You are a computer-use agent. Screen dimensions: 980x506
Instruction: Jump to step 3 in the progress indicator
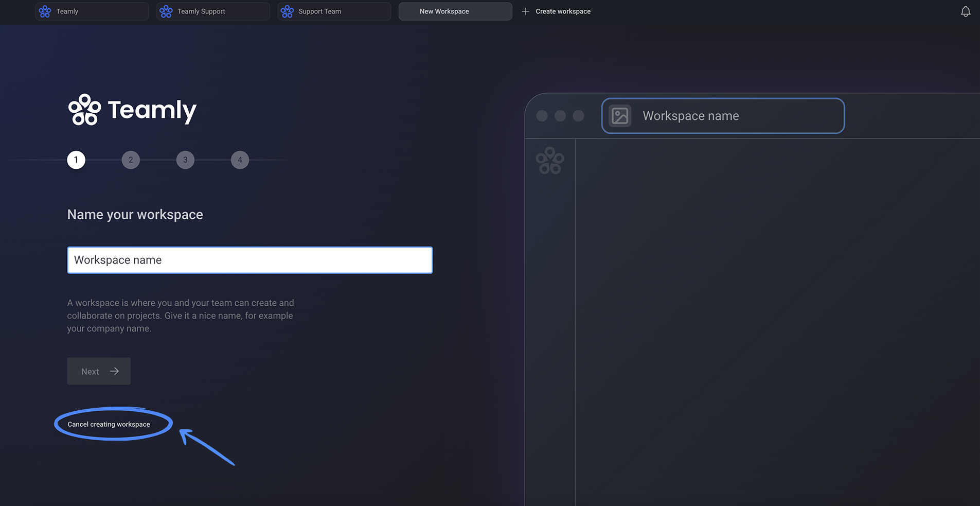point(185,160)
